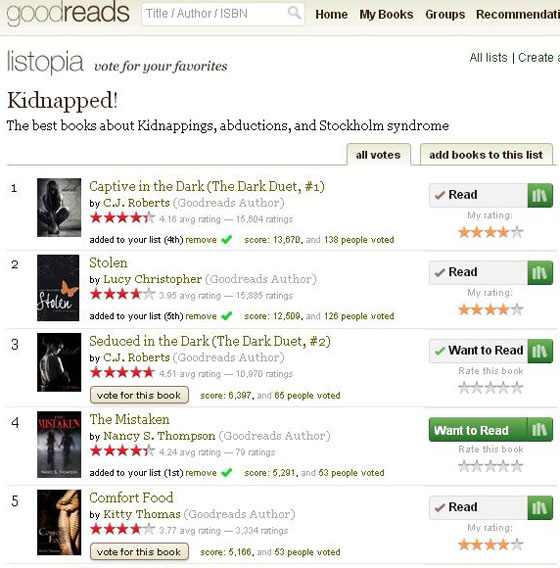Remove Stolen from your list
The width and height of the screenshot is (560, 568).
pyautogui.click(x=201, y=316)
